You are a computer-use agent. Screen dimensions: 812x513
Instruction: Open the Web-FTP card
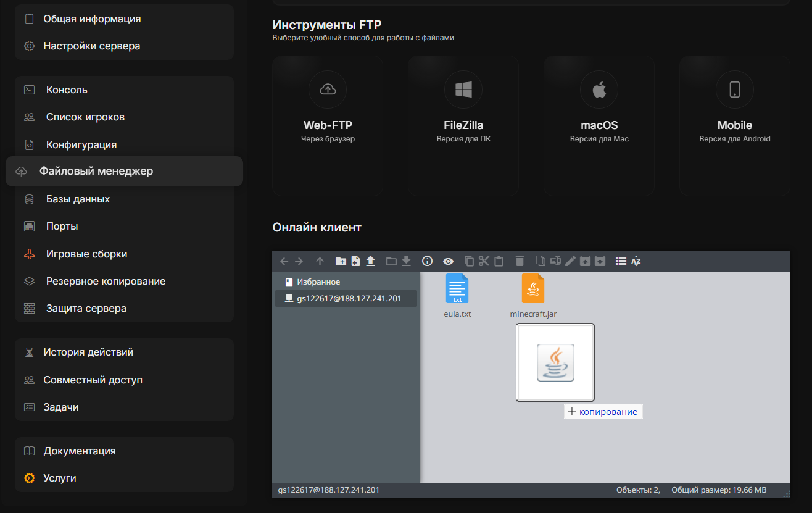pos(328,126)
